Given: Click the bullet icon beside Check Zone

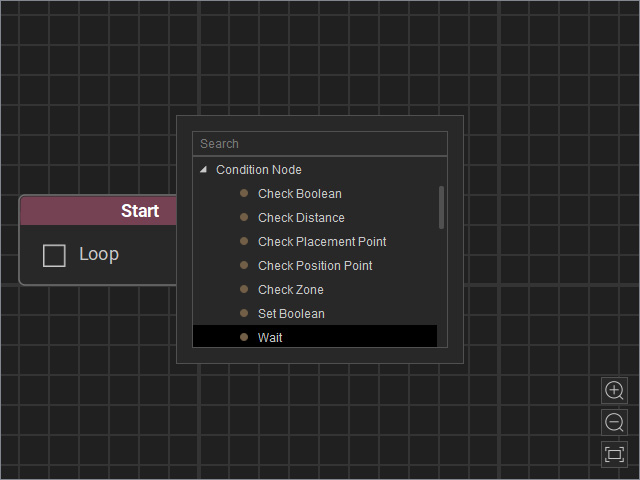Looking at the screenshot, I should coord(244,289).
